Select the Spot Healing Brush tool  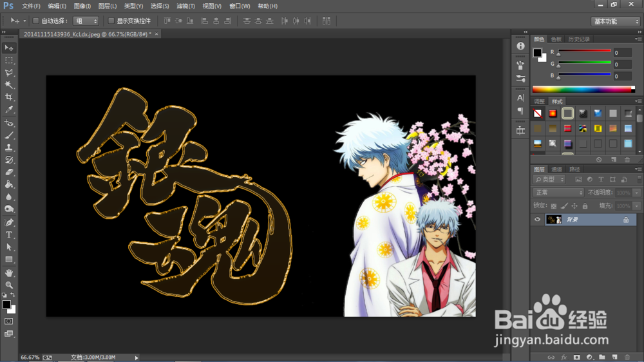[x=8, y=123]
